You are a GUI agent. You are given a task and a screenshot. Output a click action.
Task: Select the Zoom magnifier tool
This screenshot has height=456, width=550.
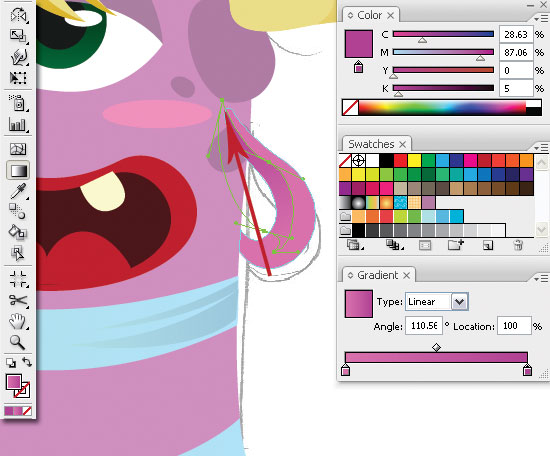18,342
